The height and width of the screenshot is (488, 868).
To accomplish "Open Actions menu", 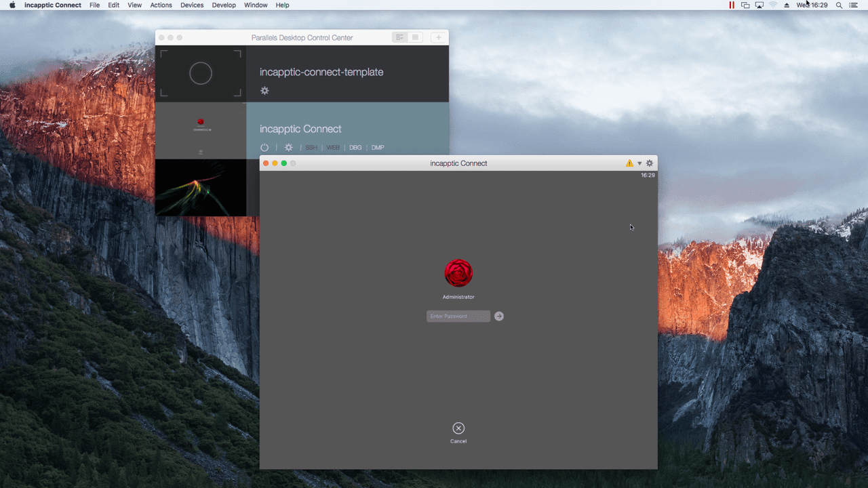I will tap(161, 5).
